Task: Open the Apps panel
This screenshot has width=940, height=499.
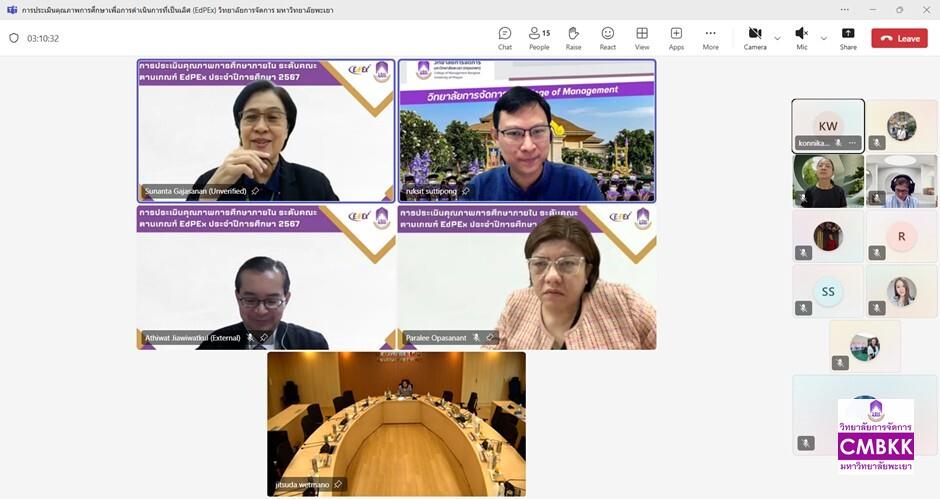Action: 676,38
